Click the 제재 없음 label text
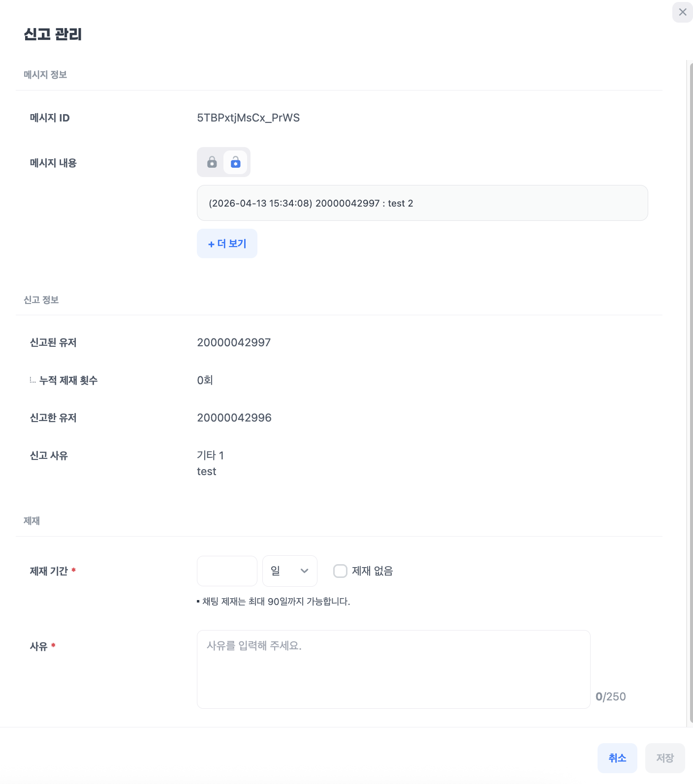The height and width of the screenshot is (784, 693). (372, 571)
